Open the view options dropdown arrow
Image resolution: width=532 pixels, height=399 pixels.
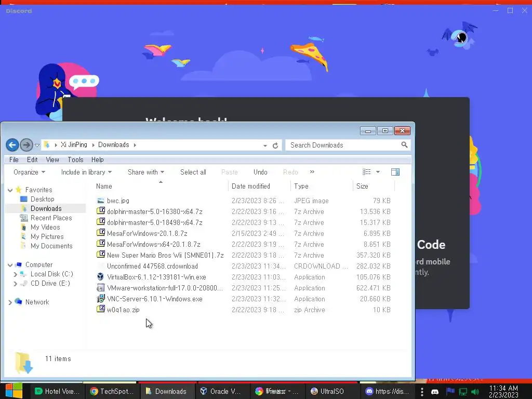[x=378, y=172]
